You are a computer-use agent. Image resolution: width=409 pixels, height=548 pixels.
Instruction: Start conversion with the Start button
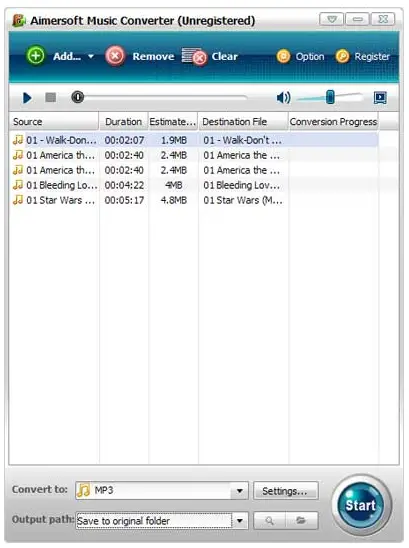point(361,505)
